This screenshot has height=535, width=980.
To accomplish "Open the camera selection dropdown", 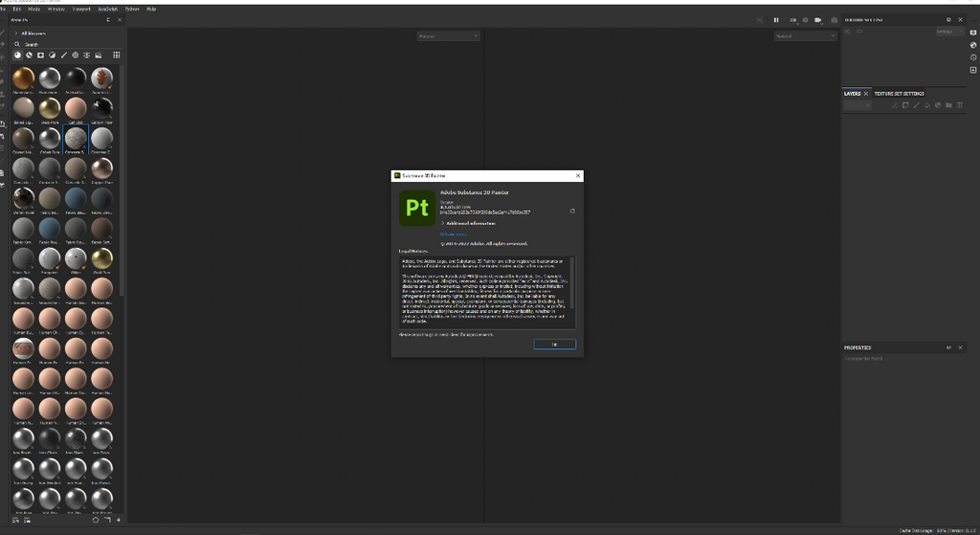I will pos(819,20).
